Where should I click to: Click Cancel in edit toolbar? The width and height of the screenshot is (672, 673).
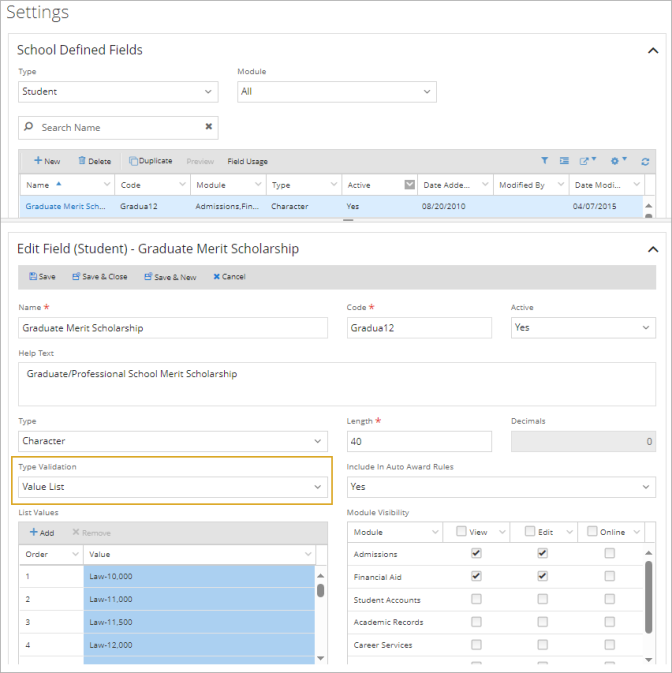tap(229, 277)
